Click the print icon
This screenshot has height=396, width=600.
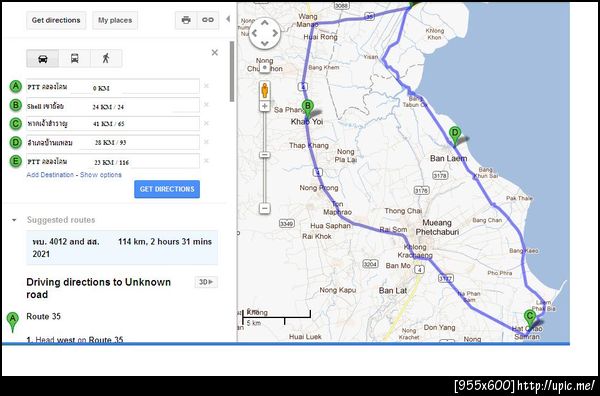pos(186,20)
